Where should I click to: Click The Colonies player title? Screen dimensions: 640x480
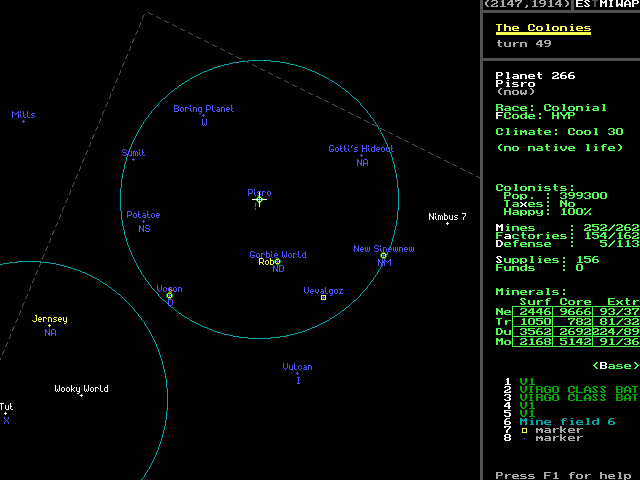(x=543, y=28)
